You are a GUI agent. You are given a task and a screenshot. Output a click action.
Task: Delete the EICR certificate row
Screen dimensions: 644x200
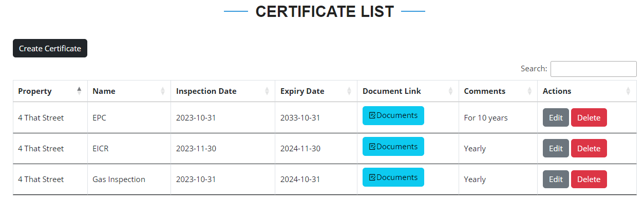589,148
